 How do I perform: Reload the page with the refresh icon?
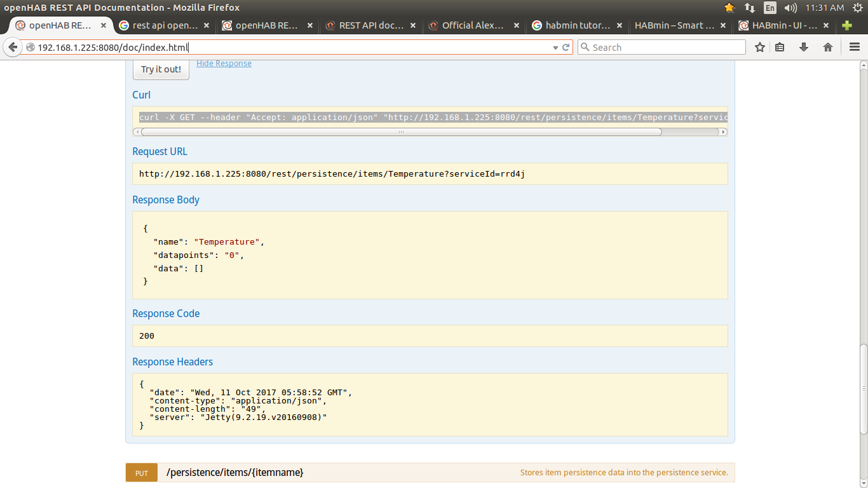(566, 48)
